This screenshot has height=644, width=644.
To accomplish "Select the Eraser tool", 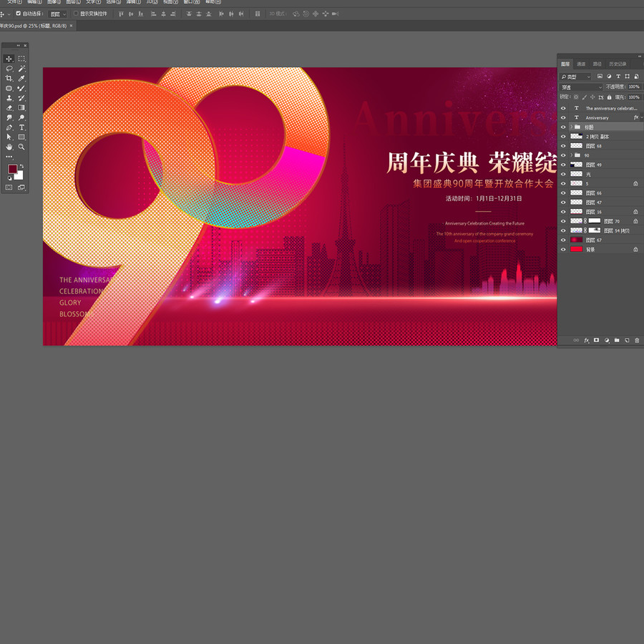I will pyautogui.click(x=9, y=107).
